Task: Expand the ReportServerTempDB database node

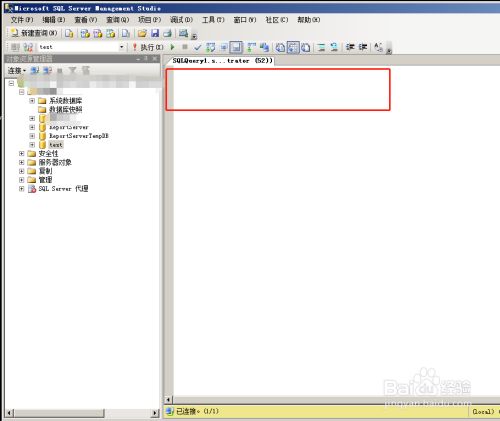Action: coord(32,136)
